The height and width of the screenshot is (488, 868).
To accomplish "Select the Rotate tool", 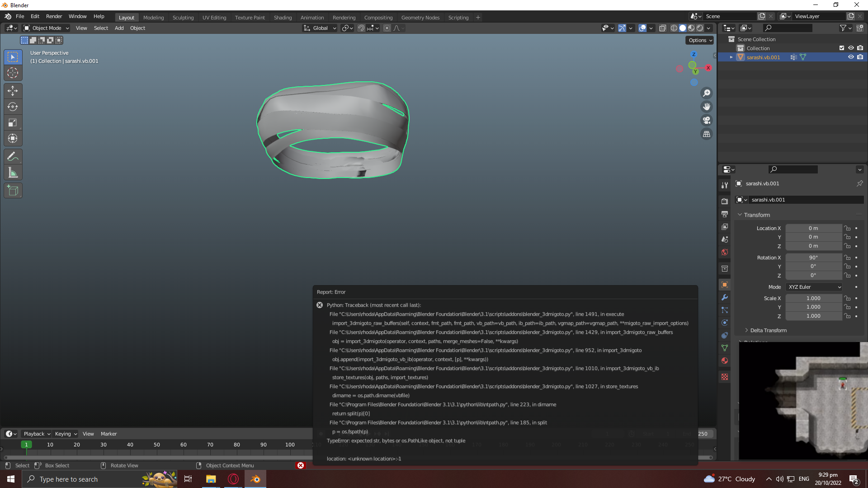I will pos(13,107).
